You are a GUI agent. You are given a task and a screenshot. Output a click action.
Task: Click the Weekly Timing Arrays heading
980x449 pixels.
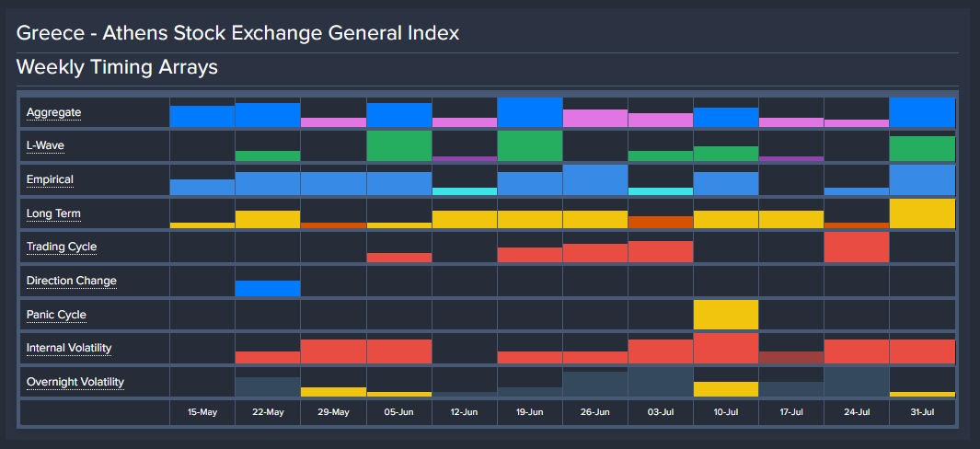tap(117, 67)
